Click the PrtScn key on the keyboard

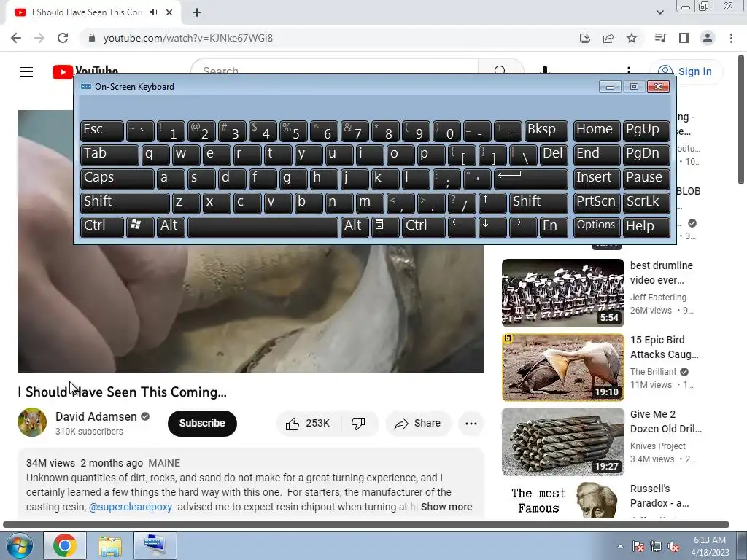(597, 203)
